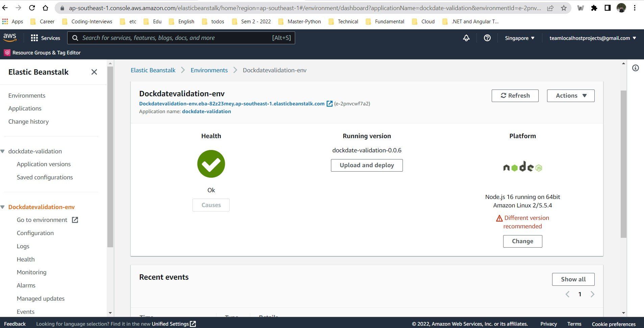The image size is (644, 328).
Task: Go back using browser back arrow
Action: coord(5,8)
